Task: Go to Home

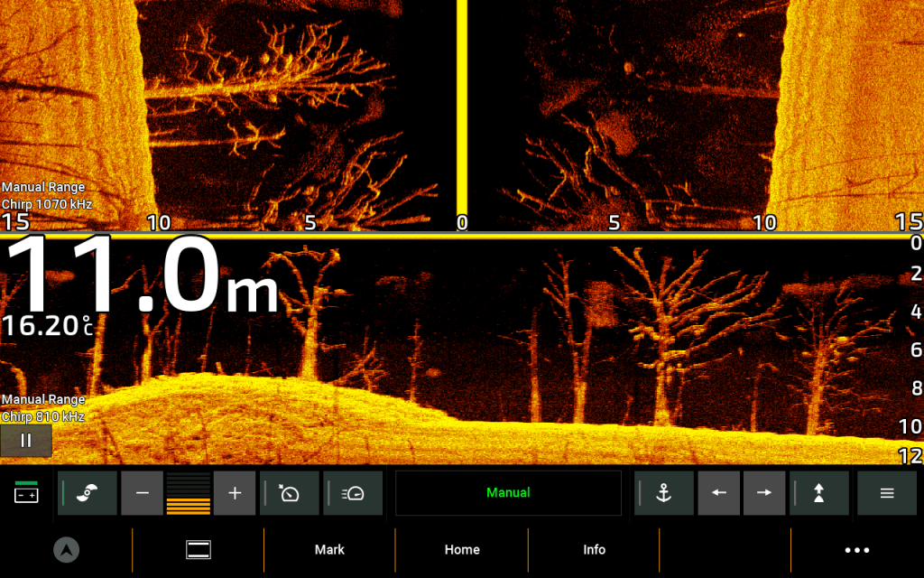Action: tap(462, 549)
